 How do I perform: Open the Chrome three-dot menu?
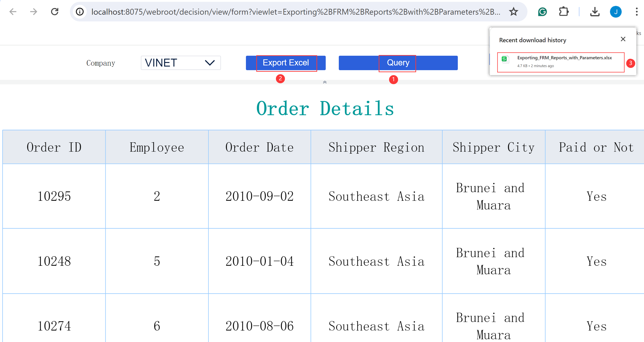coord(637,12)
